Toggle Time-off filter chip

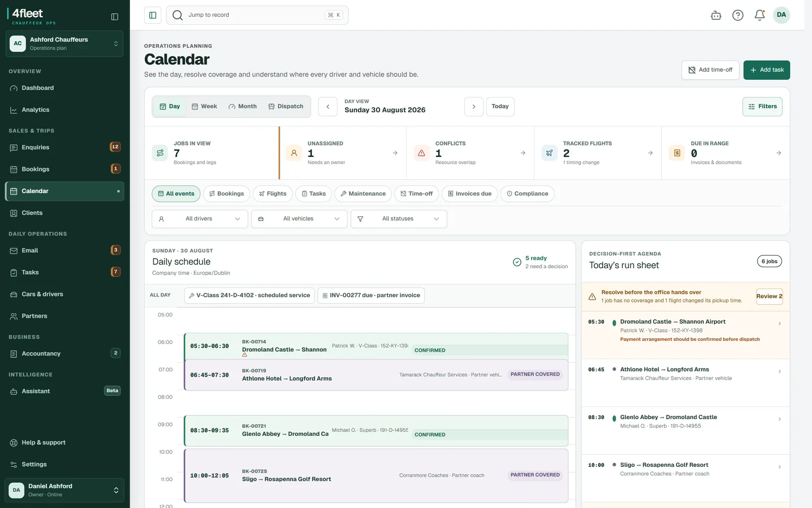[x=417, y=194]
